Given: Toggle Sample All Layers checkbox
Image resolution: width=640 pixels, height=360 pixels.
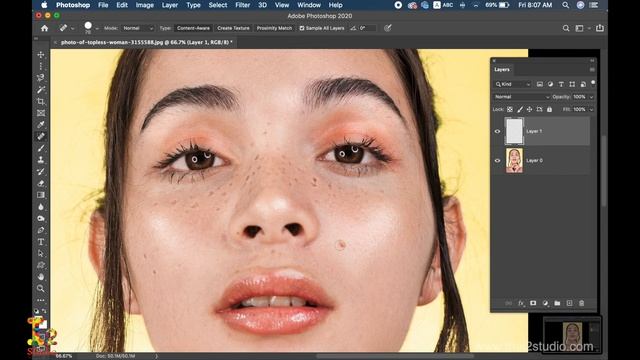Looking at the screenshot, I should click(x=302, y=28).
